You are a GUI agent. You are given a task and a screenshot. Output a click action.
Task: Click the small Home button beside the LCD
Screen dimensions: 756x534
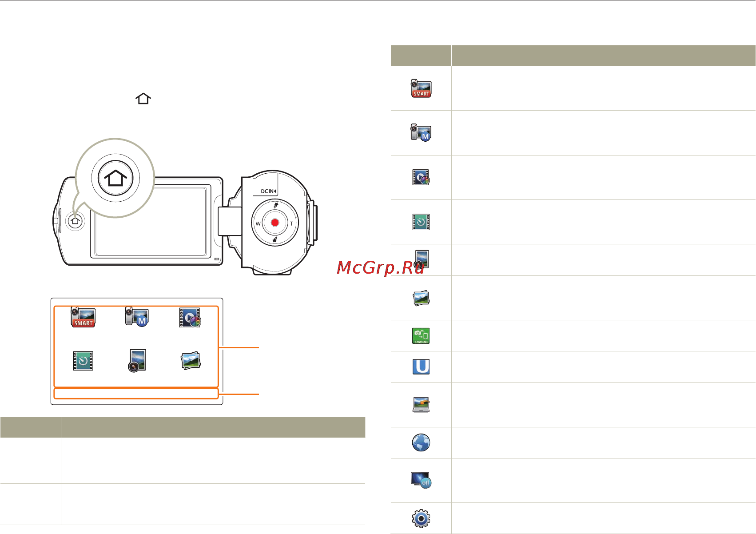point(75,220)
